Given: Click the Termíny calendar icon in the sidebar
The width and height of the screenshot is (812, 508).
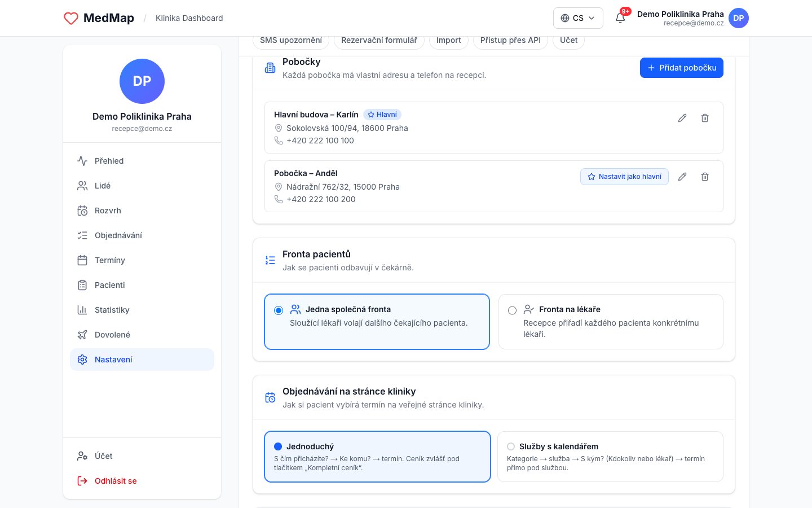Looking at the screenshot, I should point(82,260).
